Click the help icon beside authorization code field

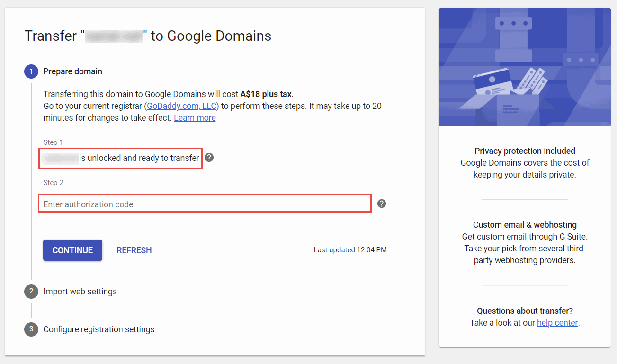(382, 204)
